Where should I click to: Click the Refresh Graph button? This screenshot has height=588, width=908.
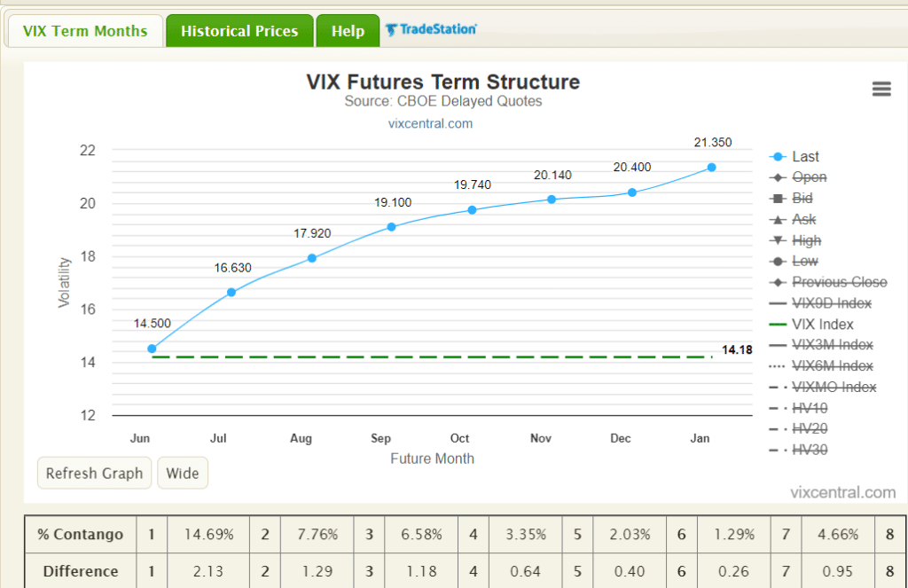(x=94, y=473)
